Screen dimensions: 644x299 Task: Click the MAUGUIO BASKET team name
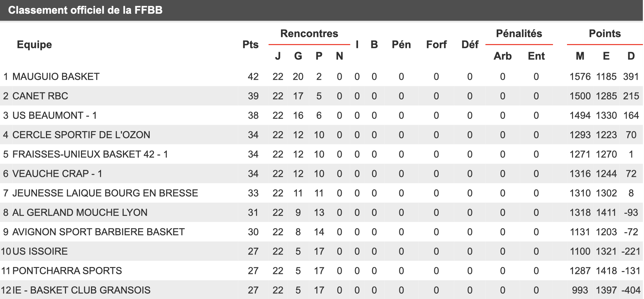tap(56, 77)
